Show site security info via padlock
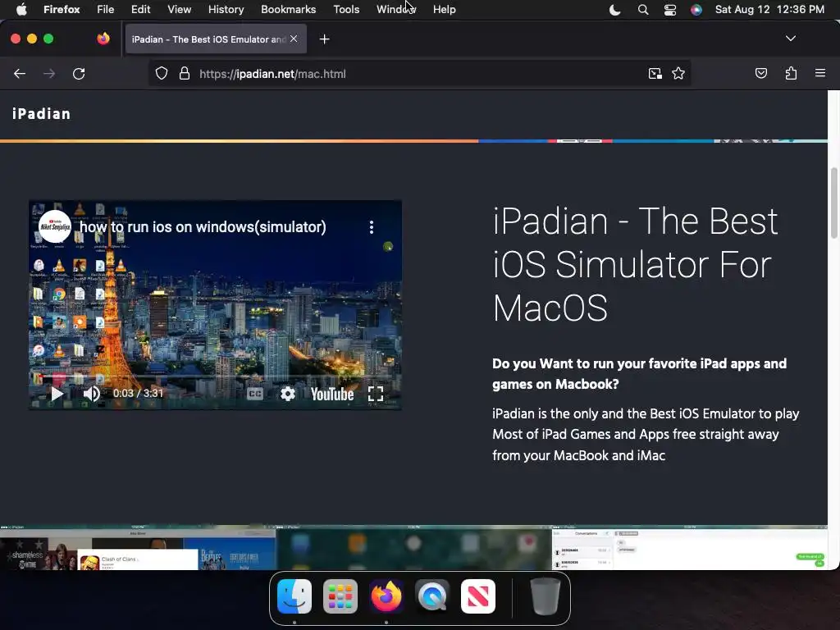The image size is (840, 630). coord(185,74)
